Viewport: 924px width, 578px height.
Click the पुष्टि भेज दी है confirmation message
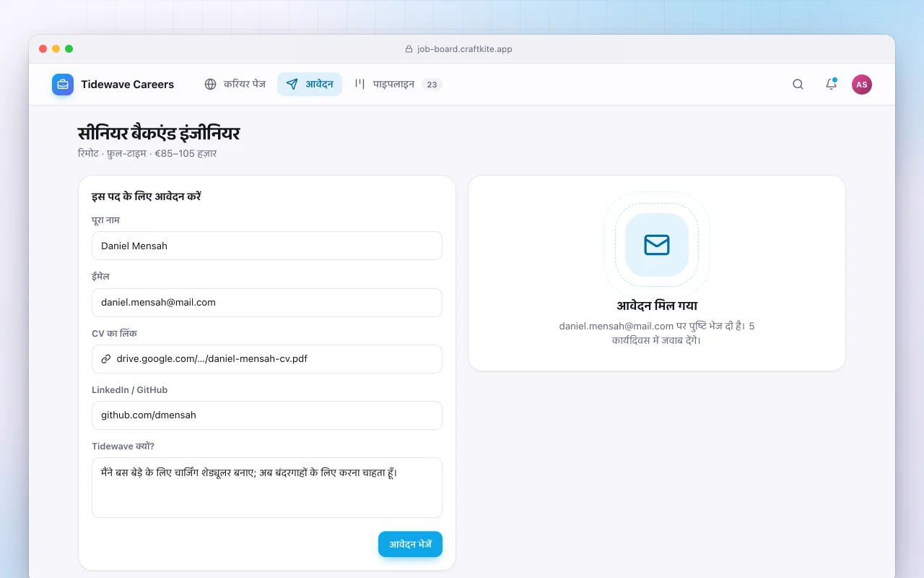tap(657, 333)
